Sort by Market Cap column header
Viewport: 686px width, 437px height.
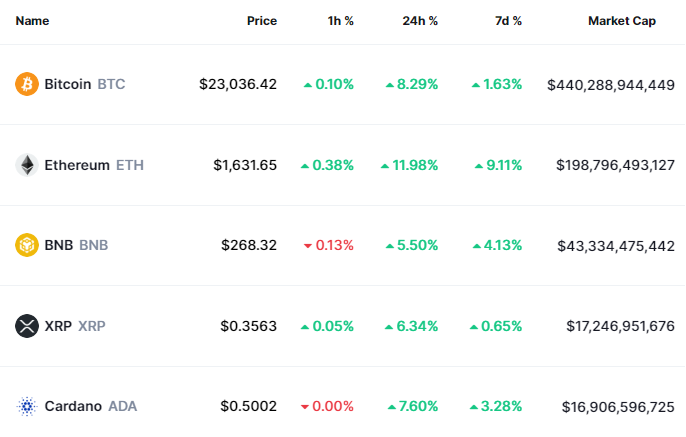tap(622, 20)
